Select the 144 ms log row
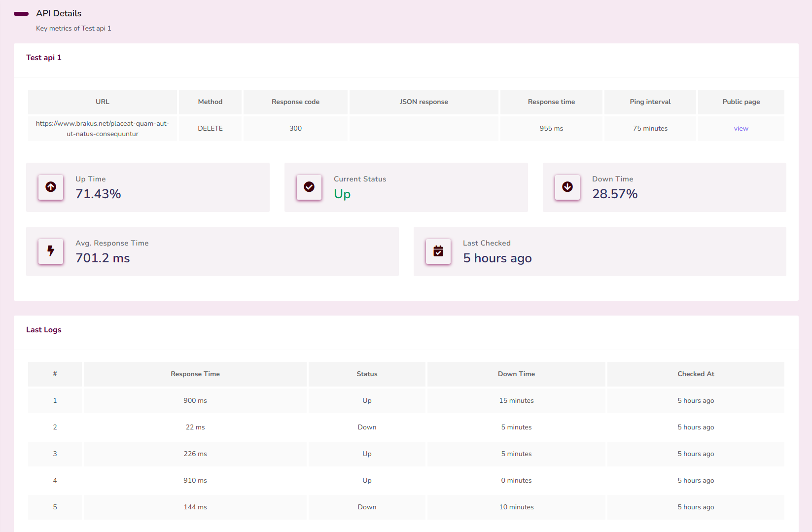Screen dimensions: 812x532 (x=195, y=507)
